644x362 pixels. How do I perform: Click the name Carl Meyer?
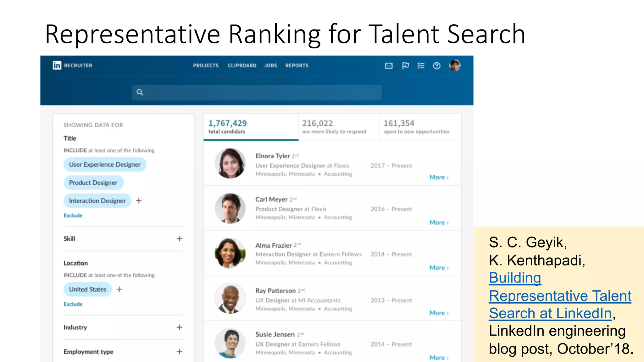pyautogui.click(x=271, y=199)
